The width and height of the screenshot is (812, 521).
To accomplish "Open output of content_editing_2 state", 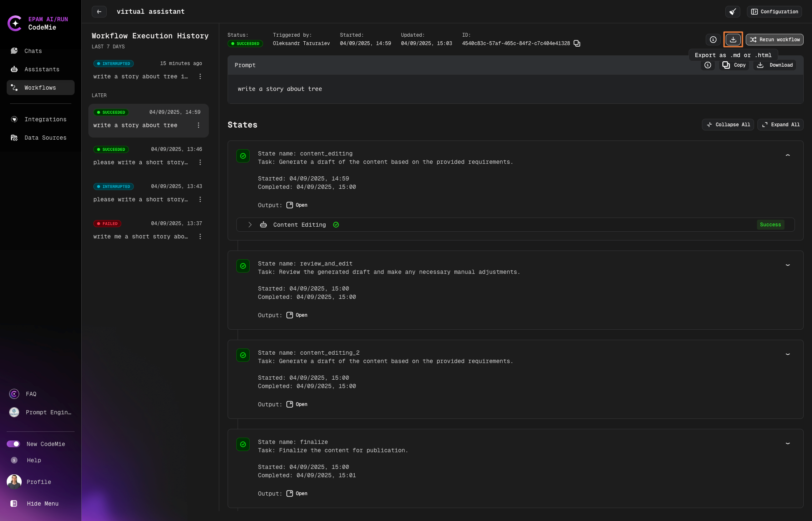I will pyautogui.click(x=297, y=404).
